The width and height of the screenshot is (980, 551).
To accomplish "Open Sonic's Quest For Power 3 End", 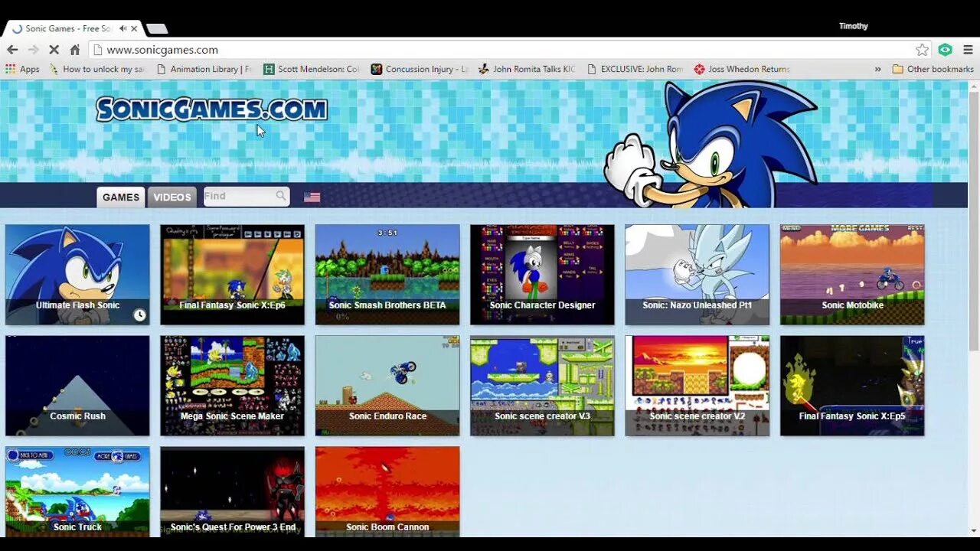I will [x=232, y=491].
